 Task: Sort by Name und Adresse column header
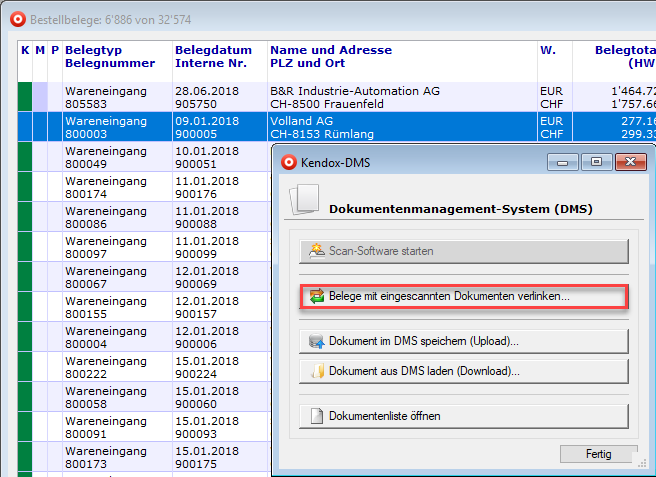coord(330,56)
